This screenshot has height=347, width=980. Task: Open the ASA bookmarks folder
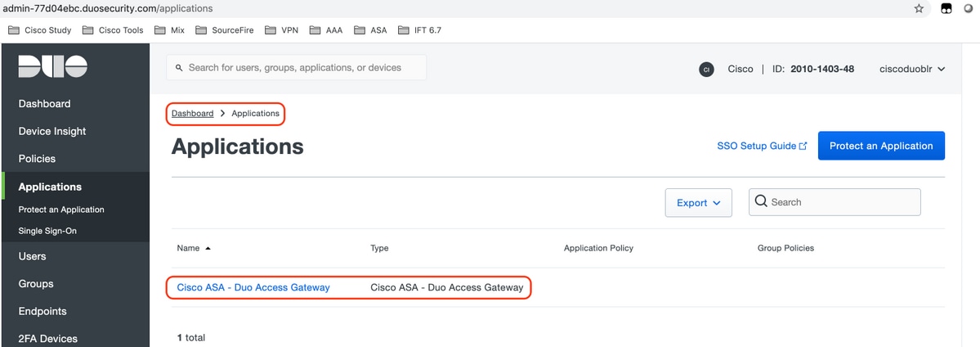(370, 29)
